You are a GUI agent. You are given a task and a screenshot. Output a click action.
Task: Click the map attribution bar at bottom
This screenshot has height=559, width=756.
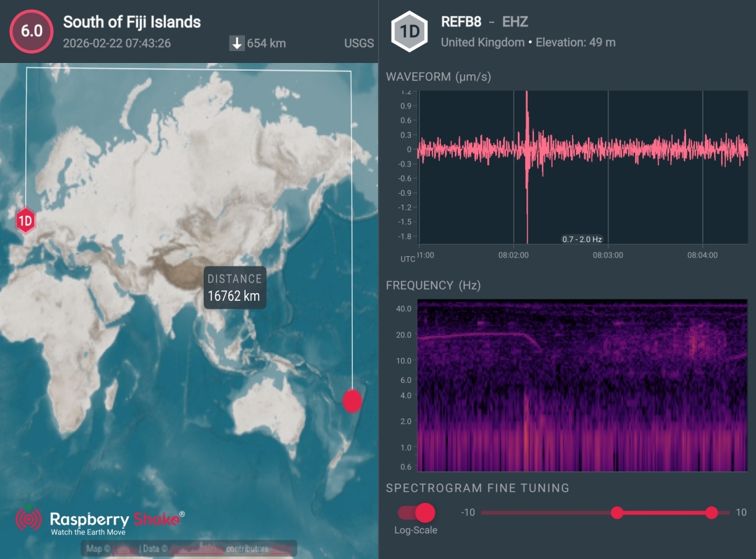point(189,549)
